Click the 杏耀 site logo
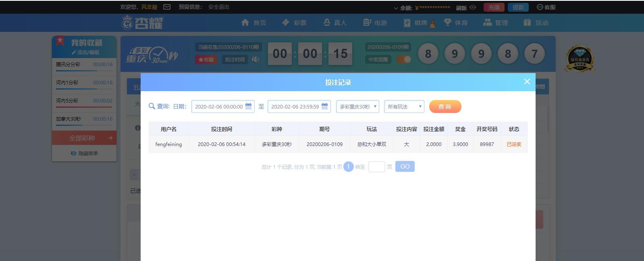Screen dimensions: 644x261 coord(142,23)
